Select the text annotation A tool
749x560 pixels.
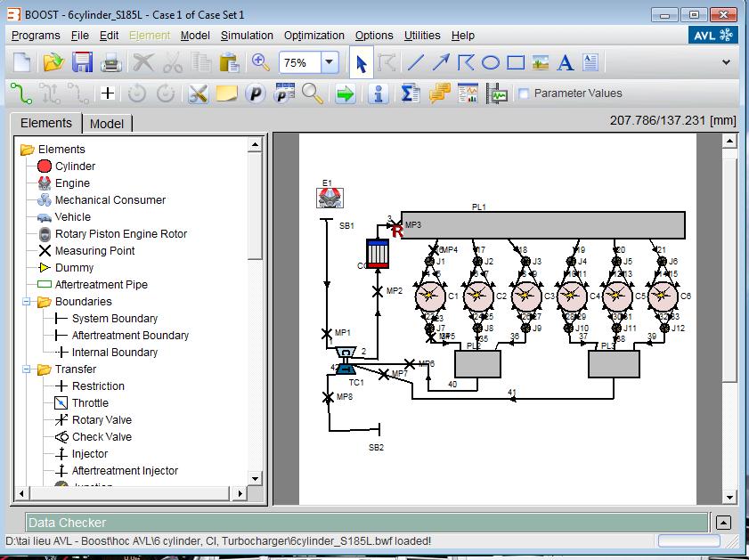tap(565, 62)
